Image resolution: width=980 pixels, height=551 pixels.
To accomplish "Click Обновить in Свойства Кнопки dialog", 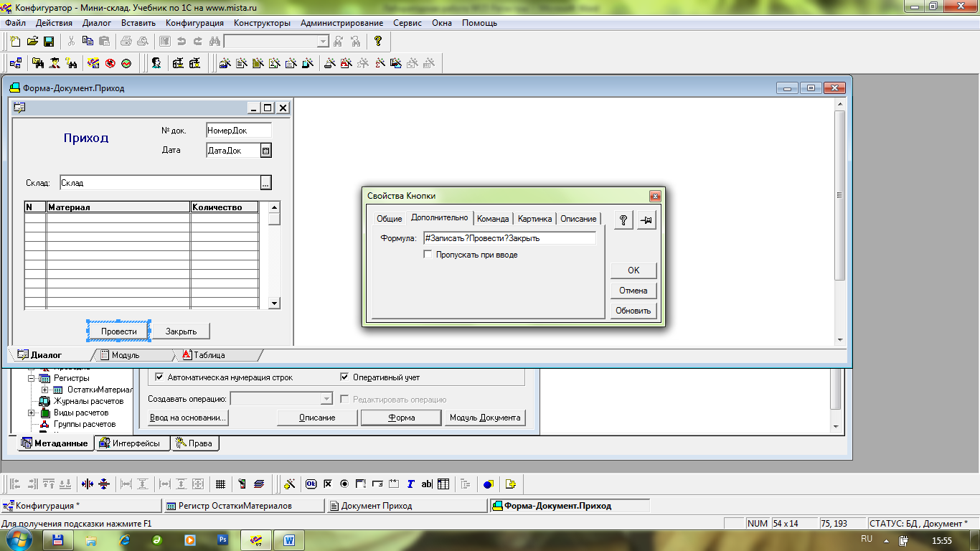I will (x=633, y=311).
